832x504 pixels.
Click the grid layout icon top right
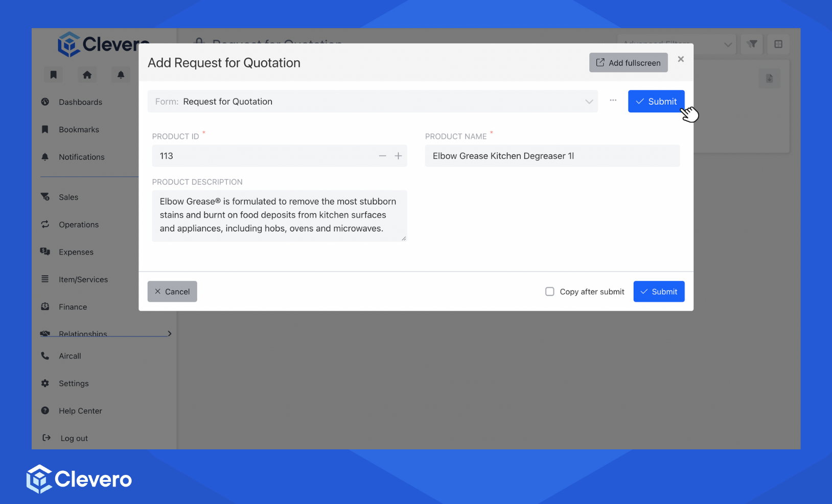pos(778,44)
